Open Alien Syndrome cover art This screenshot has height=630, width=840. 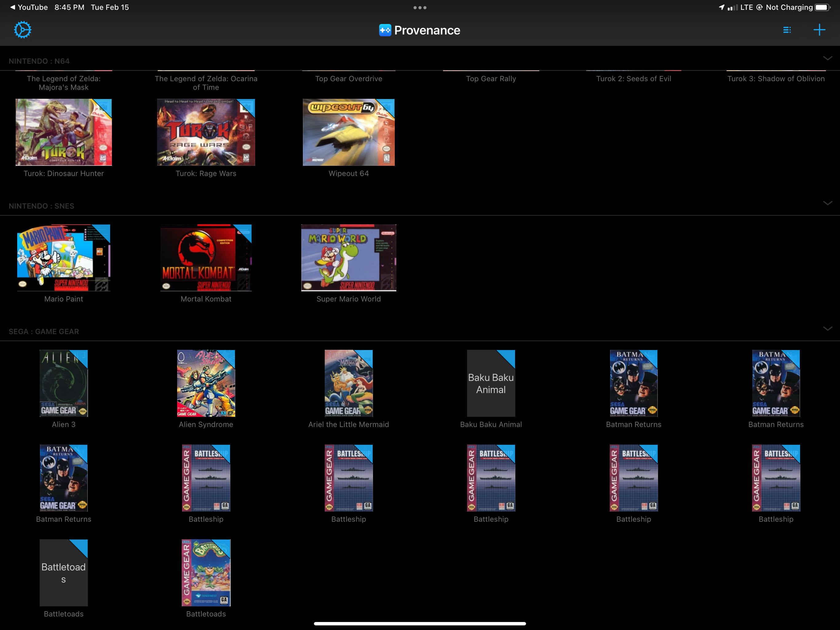tap(206, 383)
